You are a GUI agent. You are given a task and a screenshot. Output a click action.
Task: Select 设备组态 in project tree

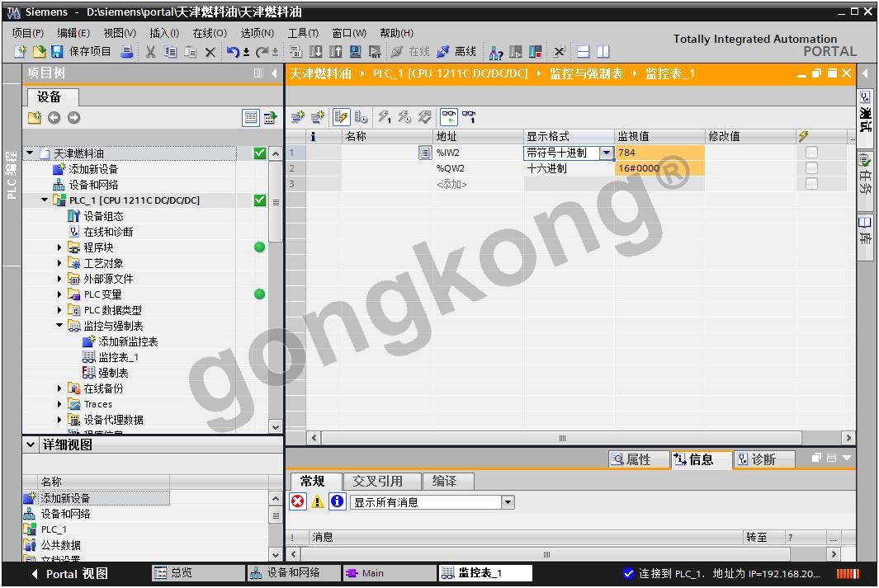(x=103, y=215)
